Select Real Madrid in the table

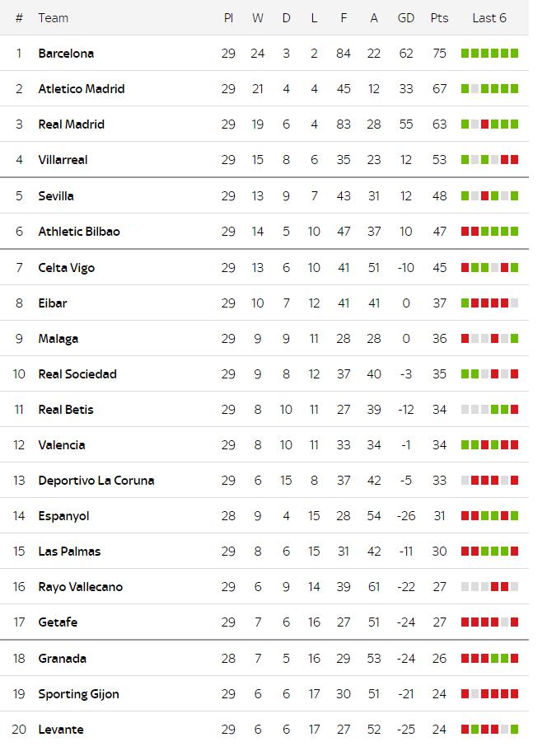[71, 124]
